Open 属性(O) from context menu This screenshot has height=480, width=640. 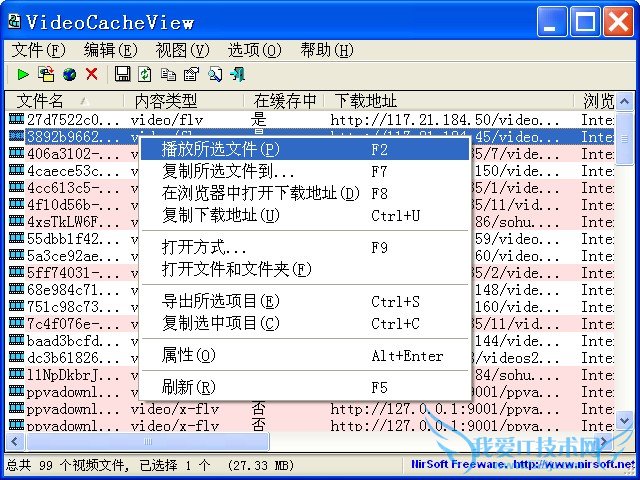coord(305,356)
